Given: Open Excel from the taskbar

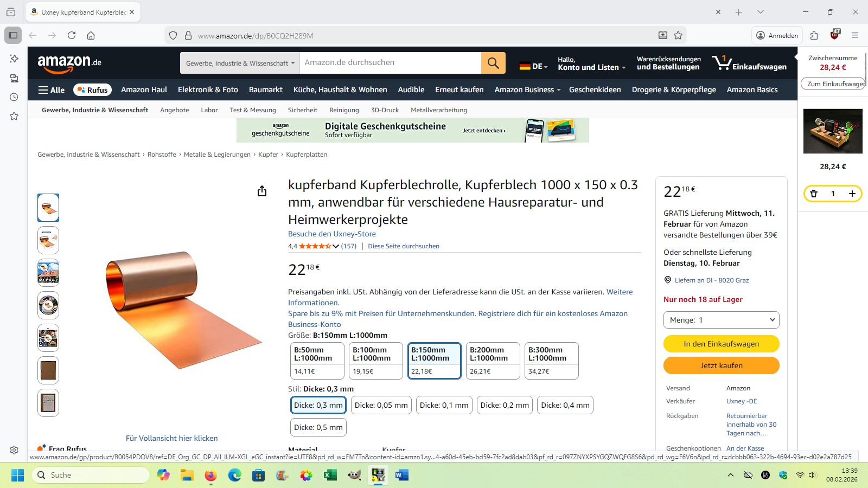Looking at the screenshot, I should pos(330,475).
